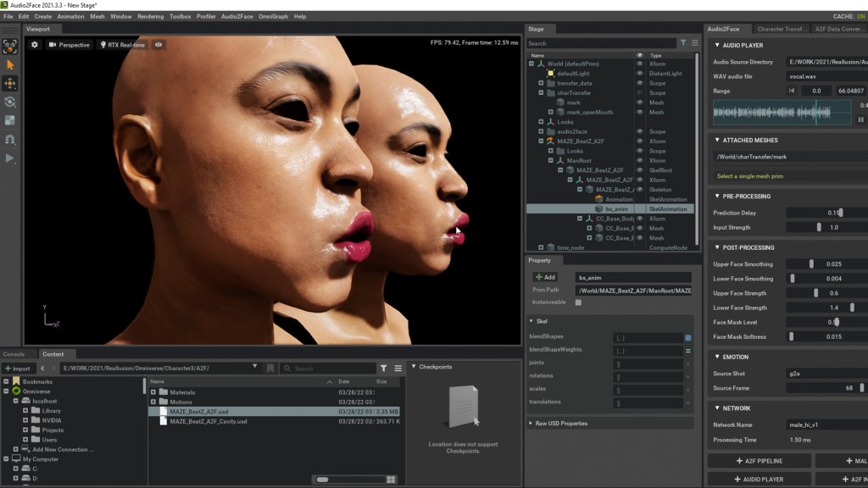Toggle the Instanceable checkbox
868x488 pixels.
coord(578,302)
